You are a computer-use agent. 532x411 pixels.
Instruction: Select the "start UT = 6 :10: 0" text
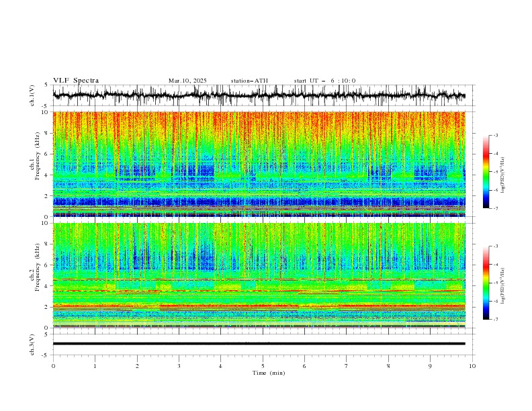pyautogui.click(x=324, y=81)
